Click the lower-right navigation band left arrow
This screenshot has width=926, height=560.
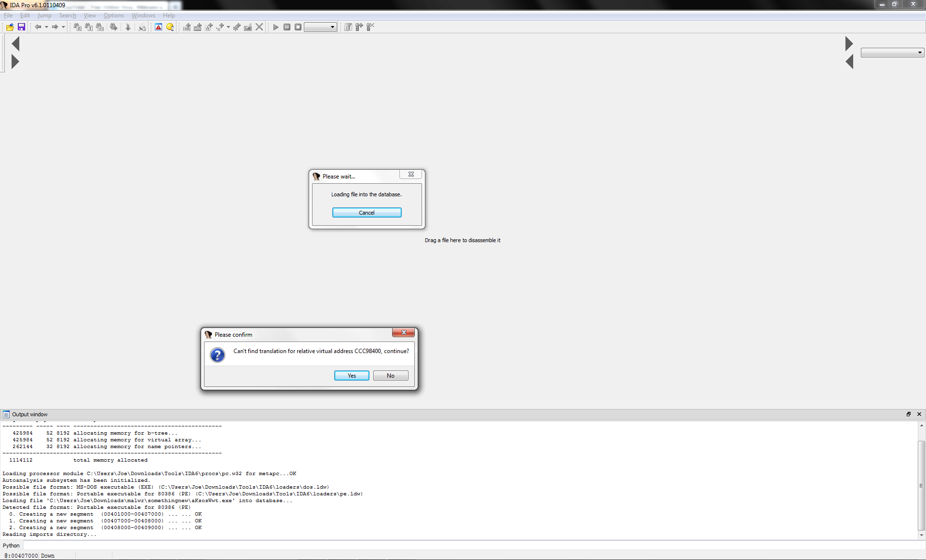(849, 62)
